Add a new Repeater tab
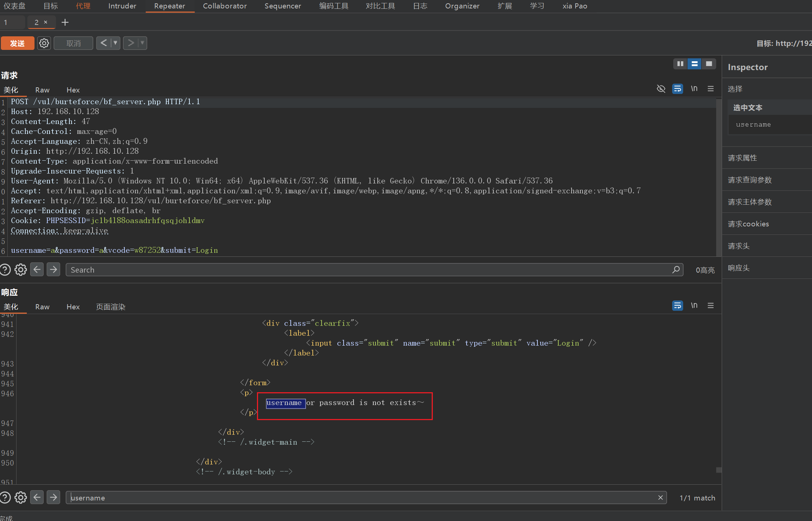Viewport: 812px width, 521px height. [65, 22]
